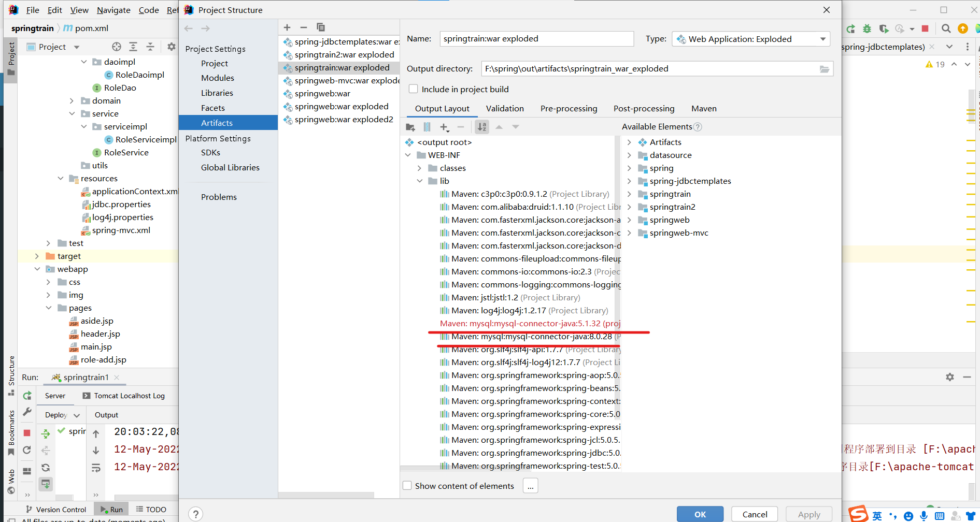Open the Tomcat Localhost Log tab
Image resolution: width=980 pixels, height=522 pixels.
coord(124,396)
